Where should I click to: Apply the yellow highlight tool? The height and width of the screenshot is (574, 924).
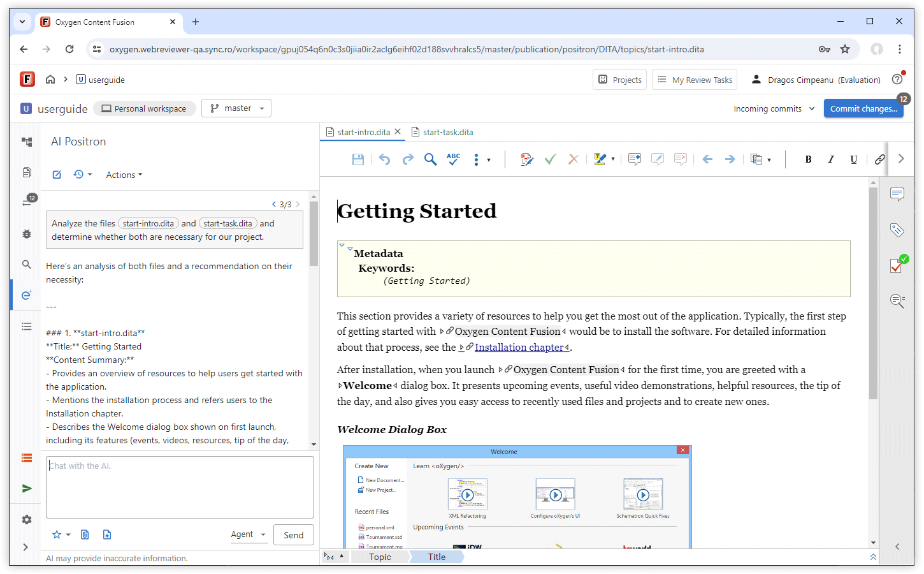pyautogui.click(x=600, y=159)
